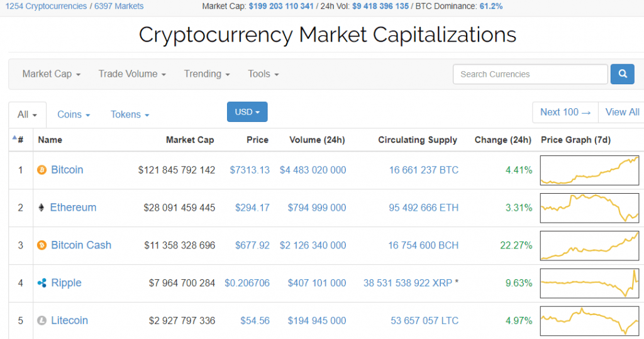Open the 1254 Cryptocurrencies link
The height and width of the screenshot is (339, 644).
(x=47, y=6)
